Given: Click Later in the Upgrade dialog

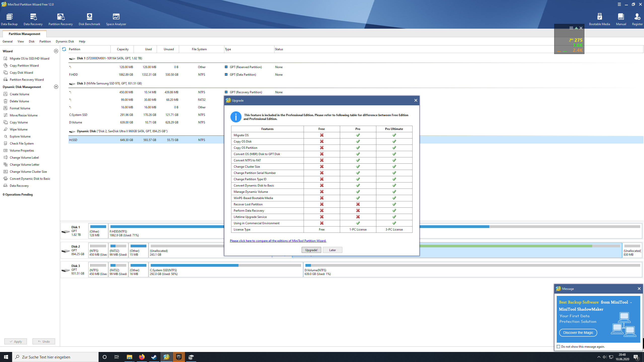Looking at the screenshot, I should 332,250.
